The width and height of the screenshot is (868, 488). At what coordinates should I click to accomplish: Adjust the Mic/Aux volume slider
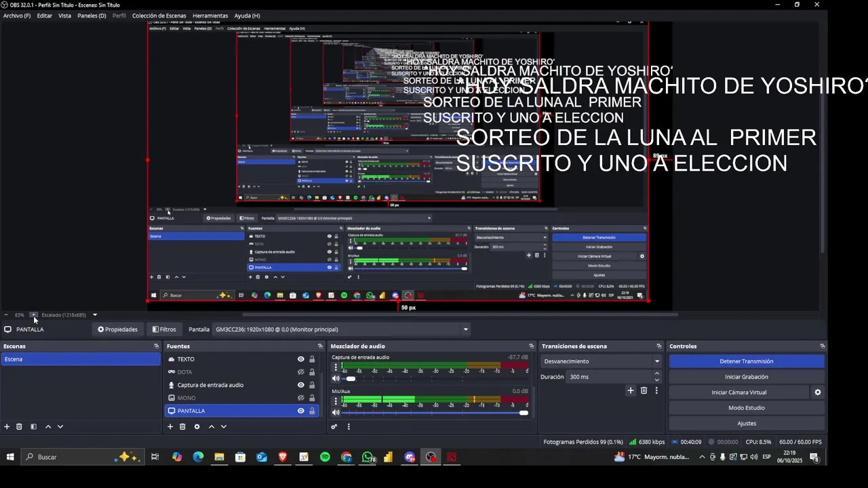coord(434,413)
